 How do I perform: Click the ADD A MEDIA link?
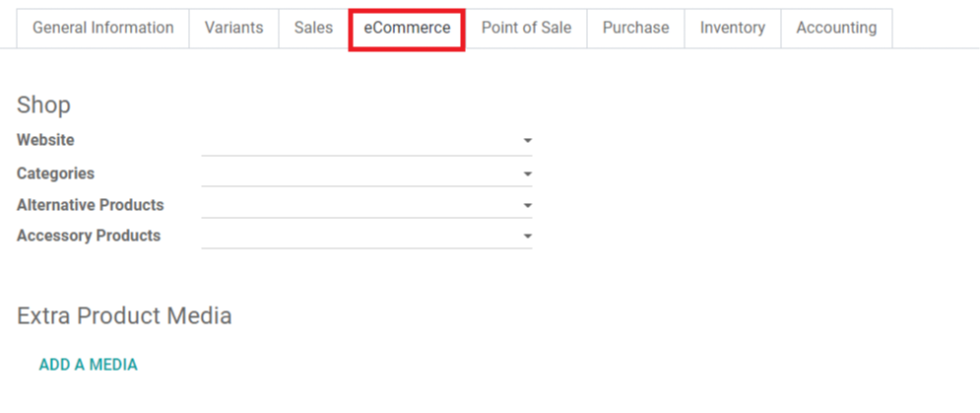88,365
